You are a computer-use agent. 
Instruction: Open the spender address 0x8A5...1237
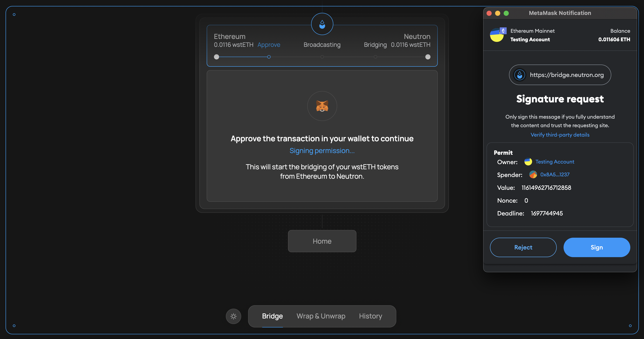(555, 175)
